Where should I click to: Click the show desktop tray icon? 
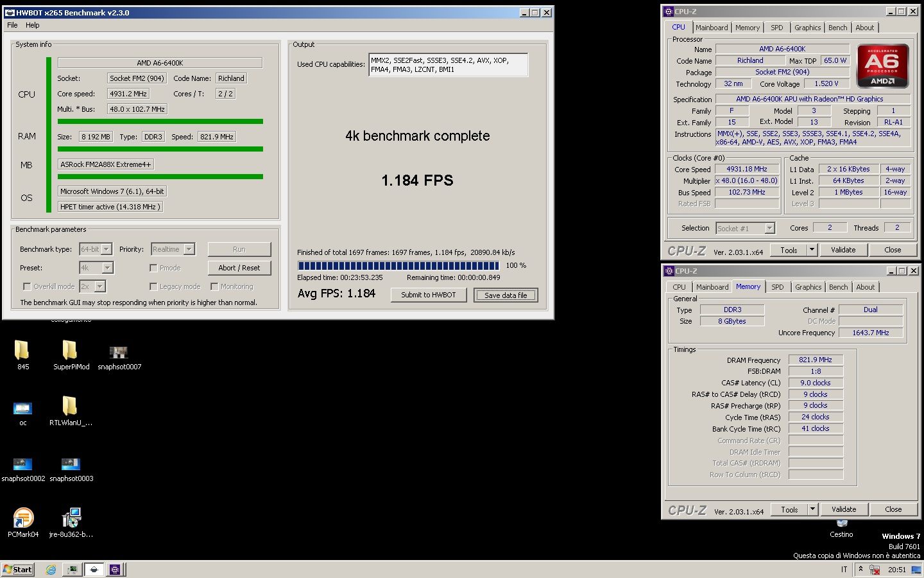tap(915, 570)
